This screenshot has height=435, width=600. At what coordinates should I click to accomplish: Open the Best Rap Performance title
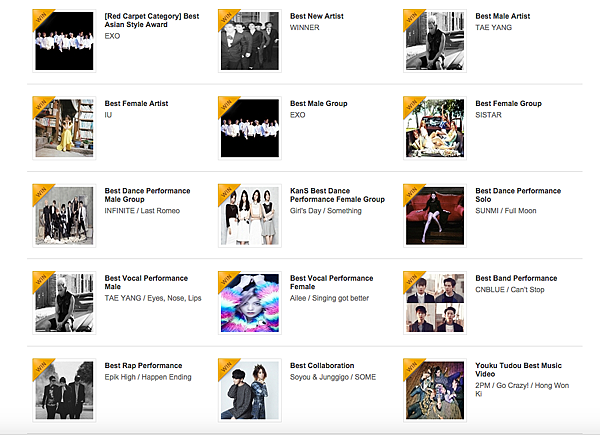[144, 365]
